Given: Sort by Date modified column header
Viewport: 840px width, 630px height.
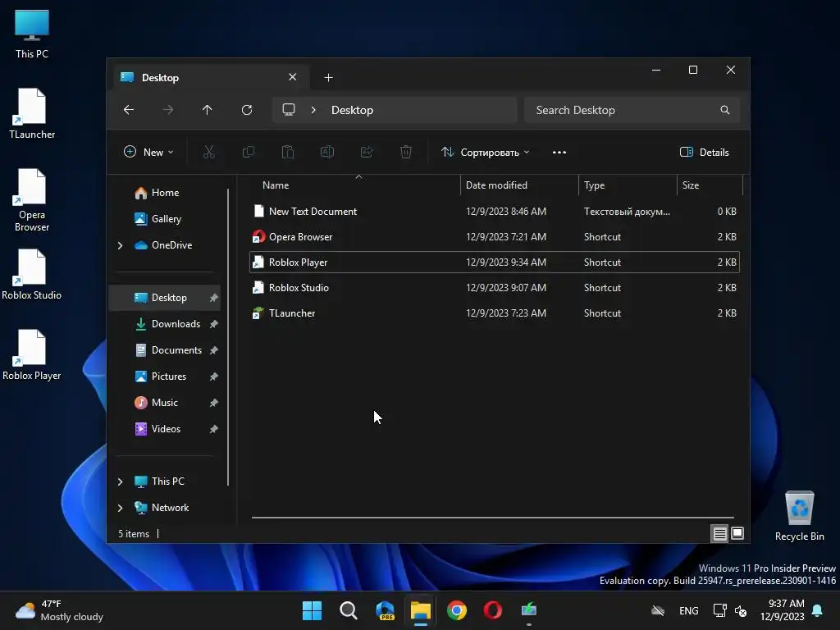Looking at the screenshot, I should (519, 185).
